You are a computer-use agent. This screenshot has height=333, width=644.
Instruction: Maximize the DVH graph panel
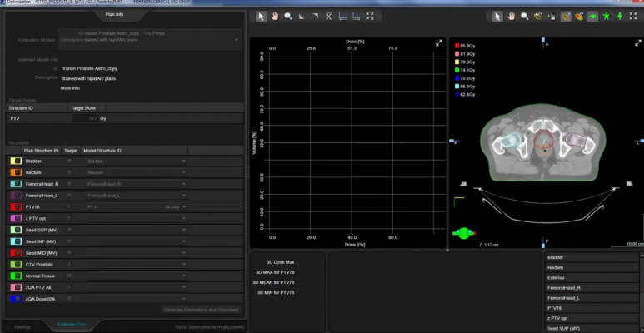[x=439, y=43]
